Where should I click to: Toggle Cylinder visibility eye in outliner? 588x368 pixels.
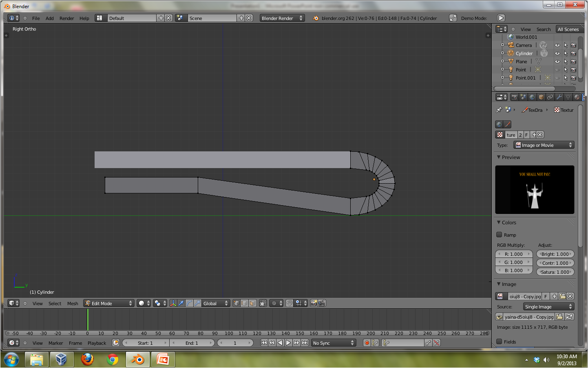557,53
